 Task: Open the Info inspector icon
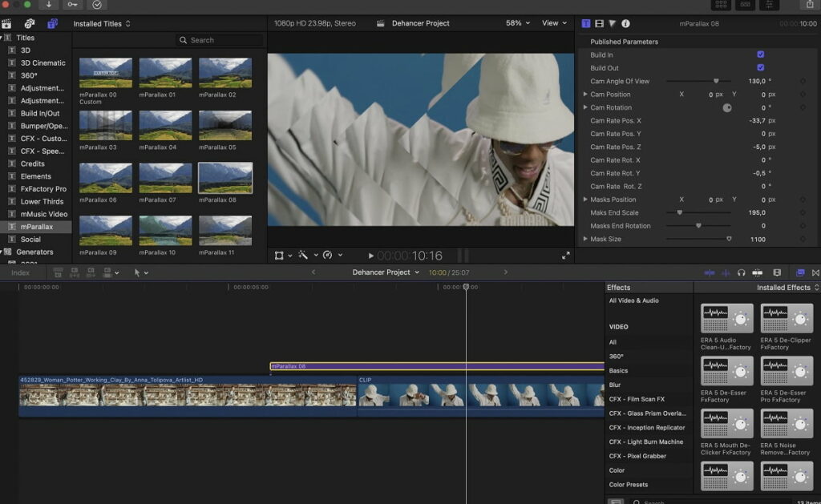[x=625, y=24]
